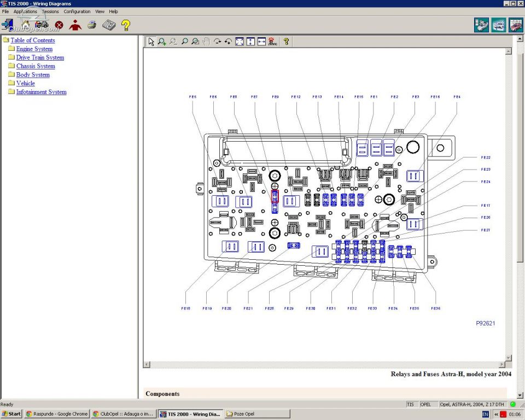
Task: Open Poze Opel folder from taskbar
Action: point(257,414)
